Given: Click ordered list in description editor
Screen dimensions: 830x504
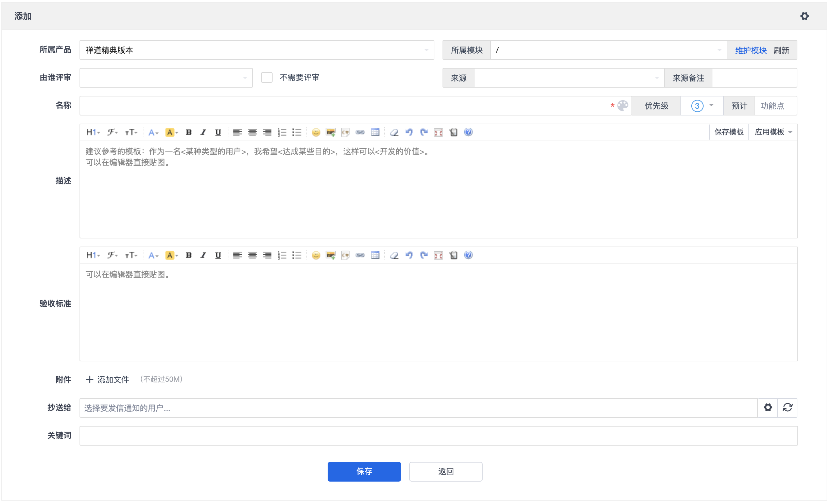Looking at the screenshot, I should pos(282,132).
